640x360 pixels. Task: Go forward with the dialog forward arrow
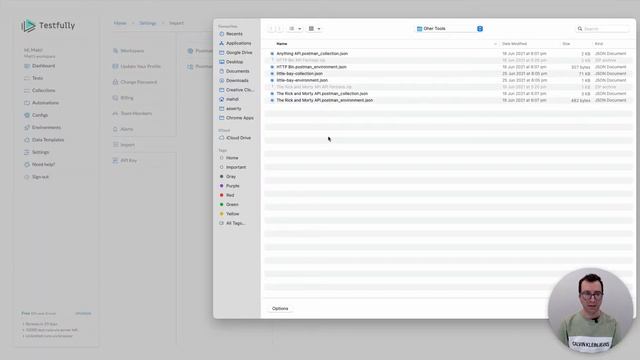pos(280,29)
